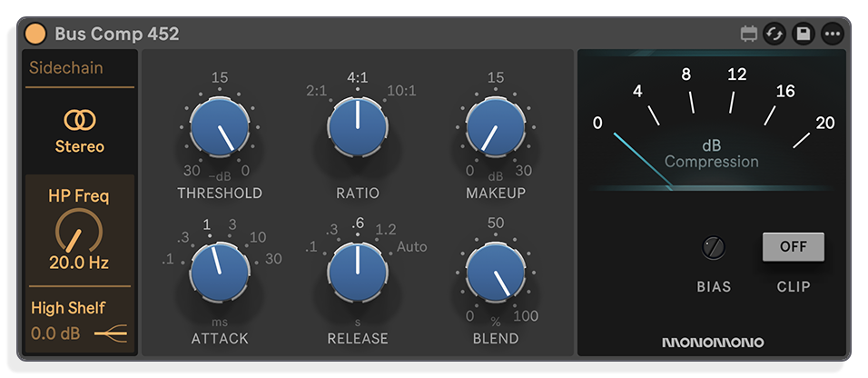Click the 20.0 Hz value field
Image resolution: width=868 pixels, height=378 pixels.
pos(79,263)
